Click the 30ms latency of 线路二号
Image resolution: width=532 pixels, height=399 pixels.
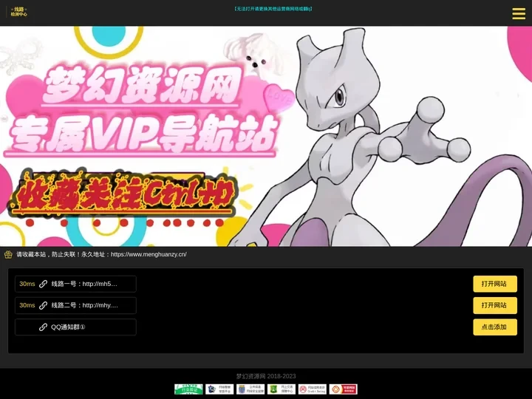coord(27,305)
